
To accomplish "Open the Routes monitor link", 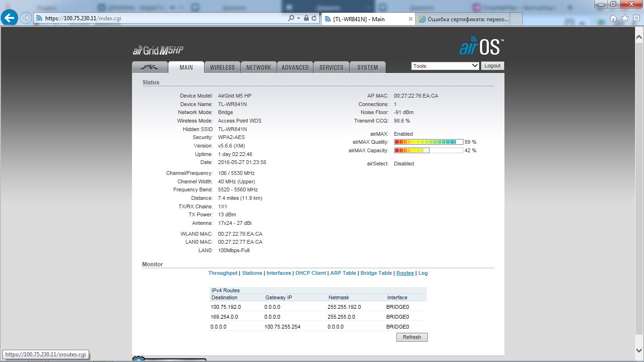I will point(405,273).
